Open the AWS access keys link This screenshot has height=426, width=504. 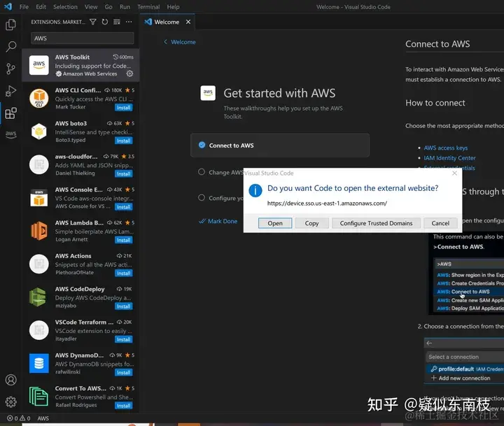pos(445,148)
